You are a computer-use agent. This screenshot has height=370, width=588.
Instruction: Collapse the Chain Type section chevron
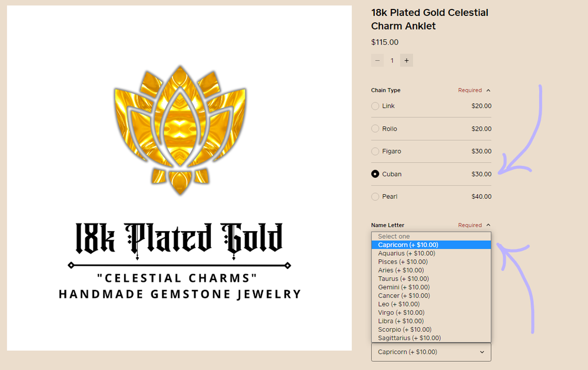click(x=489, y=91)
